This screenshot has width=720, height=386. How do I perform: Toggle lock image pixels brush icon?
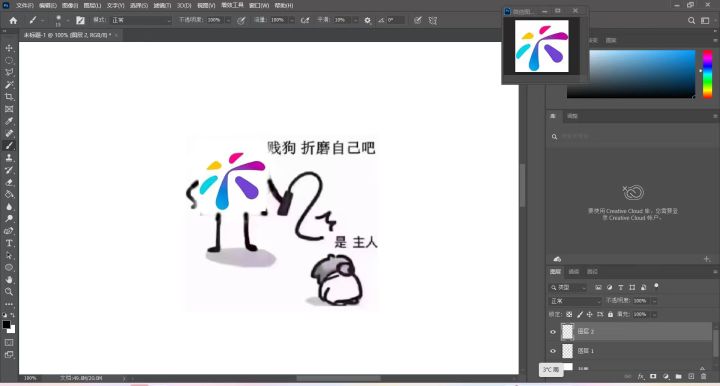coord(579,314)
